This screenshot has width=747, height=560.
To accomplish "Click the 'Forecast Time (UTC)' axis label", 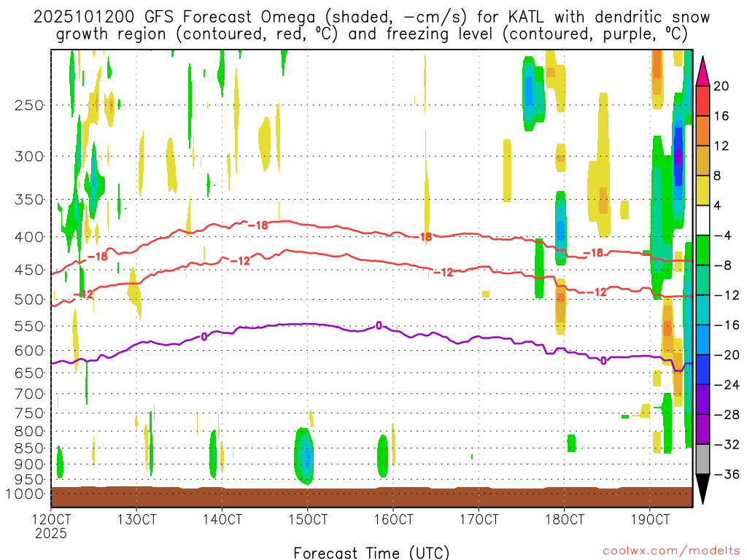I will [371, 553].
